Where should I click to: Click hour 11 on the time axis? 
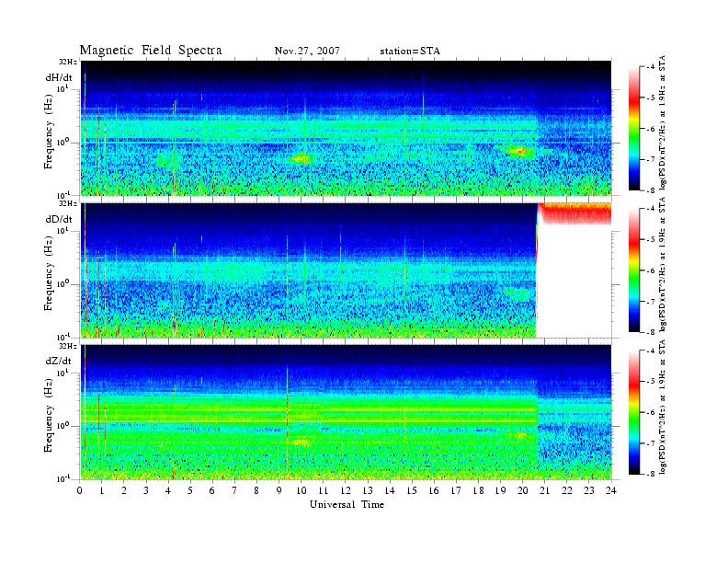[324, 490]
